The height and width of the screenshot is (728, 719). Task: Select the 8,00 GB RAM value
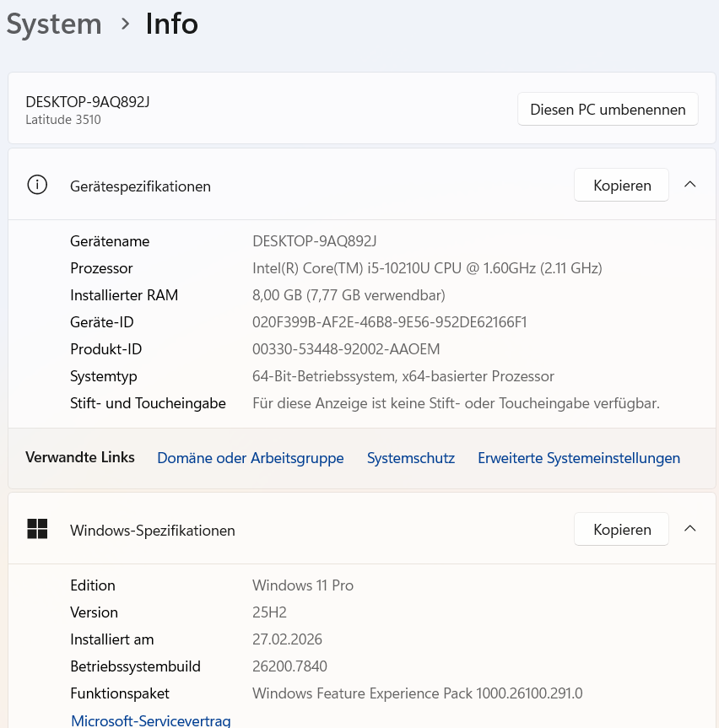(349, 295)
